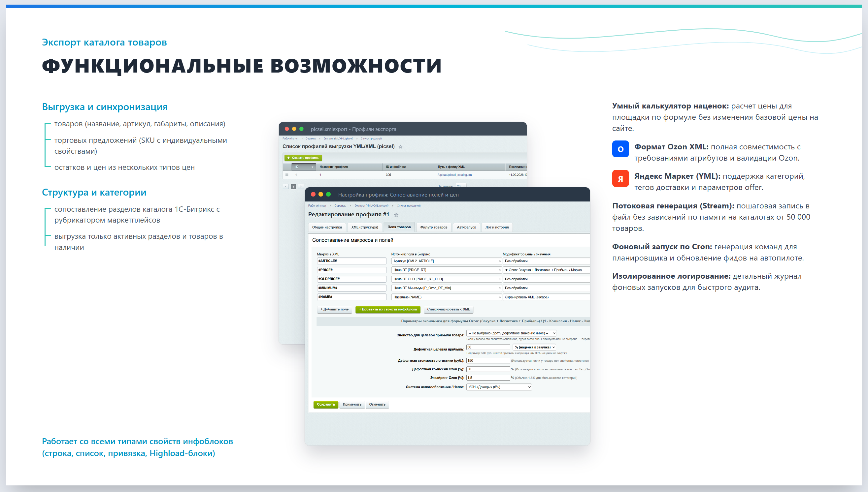Open '% (наценка к закупке)' dropdown
The width and height of the screenshot is (868, 492).
534,347
